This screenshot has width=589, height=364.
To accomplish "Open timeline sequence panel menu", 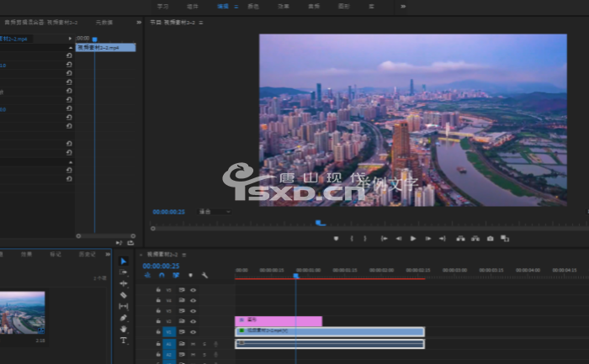I will coord(184,255).
